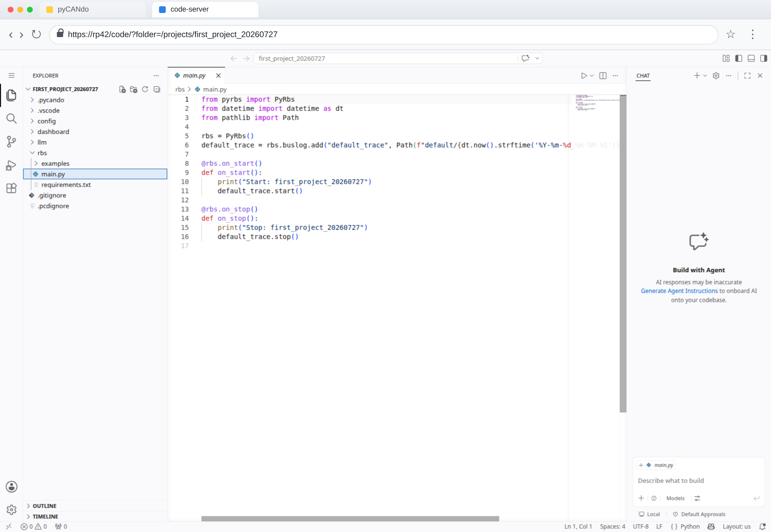Image resolution: width=771 pixels, height=532 pixels.
Task: Select the CHAT panel tab
Action: [x=643, y=76]
